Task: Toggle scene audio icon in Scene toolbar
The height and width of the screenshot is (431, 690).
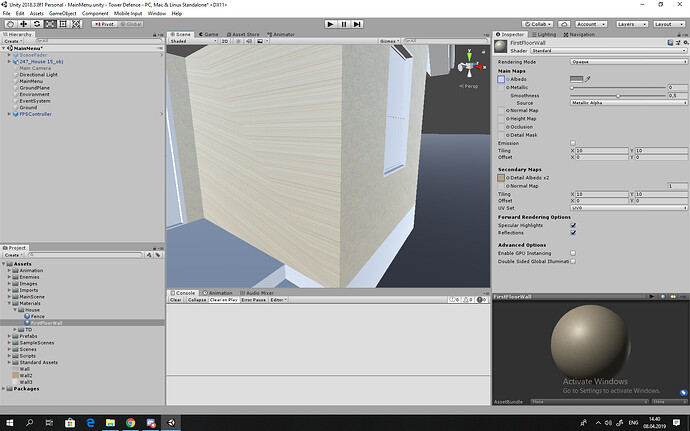Action: (x=249, y=41)
